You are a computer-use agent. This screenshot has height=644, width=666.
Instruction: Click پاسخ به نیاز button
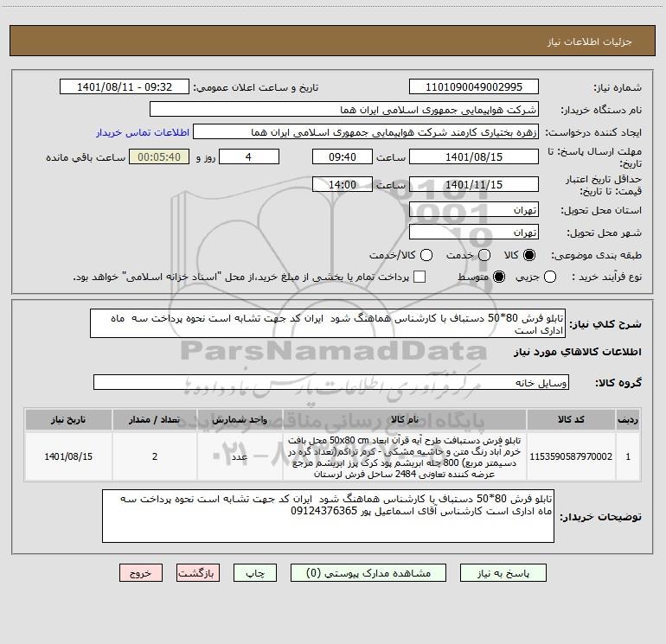point(503,573)
